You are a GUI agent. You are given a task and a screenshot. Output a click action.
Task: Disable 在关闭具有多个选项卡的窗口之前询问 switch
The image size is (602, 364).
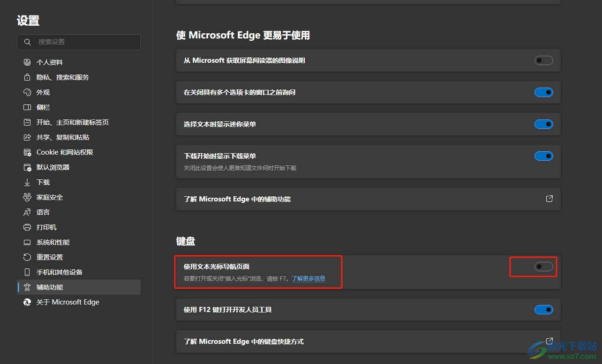(x=544, y=92)
